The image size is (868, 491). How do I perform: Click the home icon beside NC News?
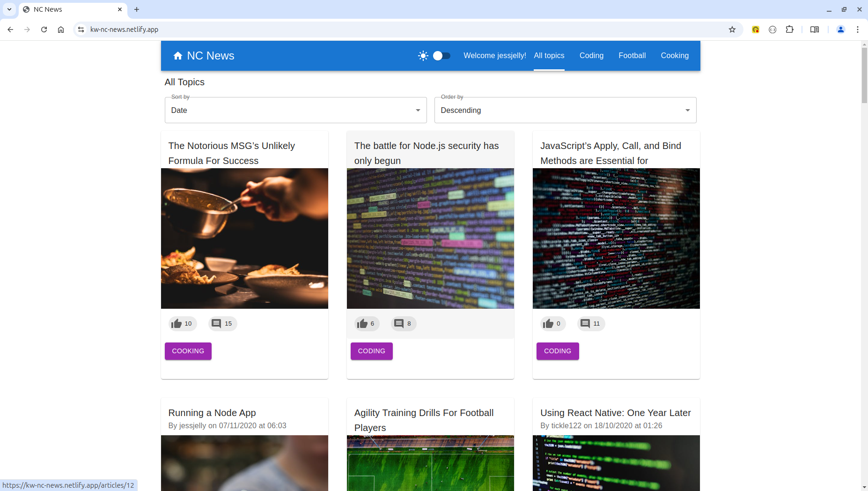(x=177, y=56)
